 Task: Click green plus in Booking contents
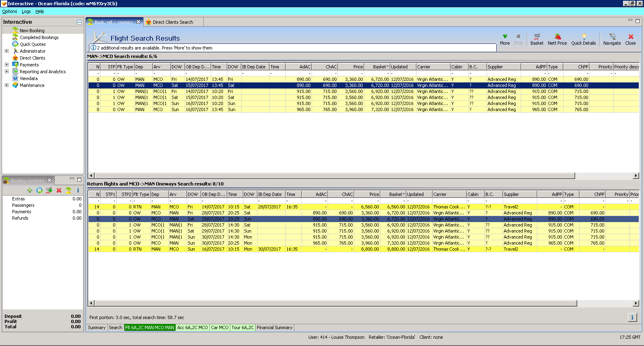tap(30, 190)
